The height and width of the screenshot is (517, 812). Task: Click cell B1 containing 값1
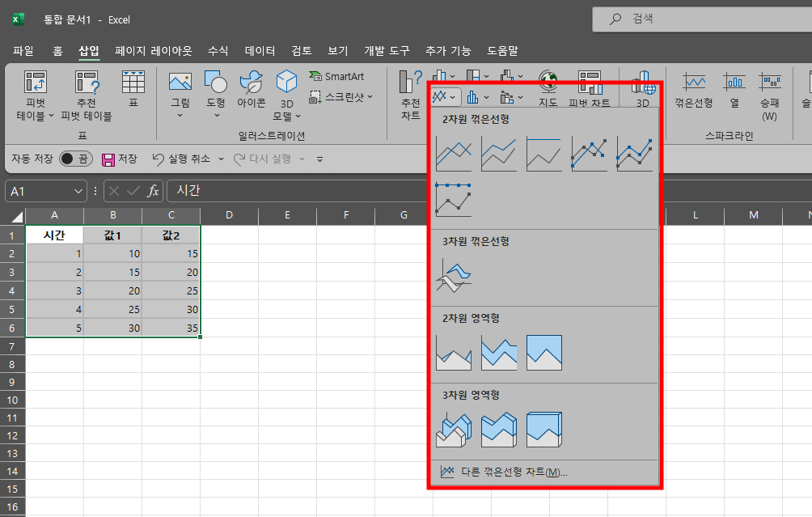click(113, 235)
